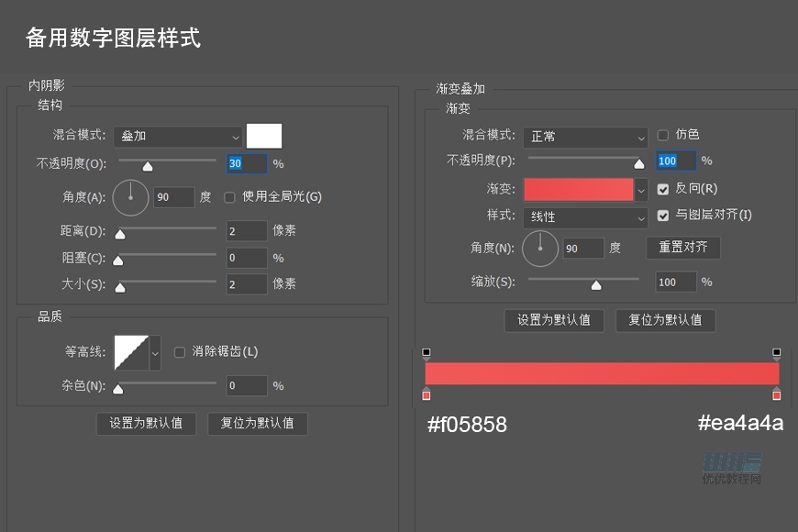Enable the 仿色 dither checkbox
The height and width of the screenshot is (532, 798).
[662, 134]
